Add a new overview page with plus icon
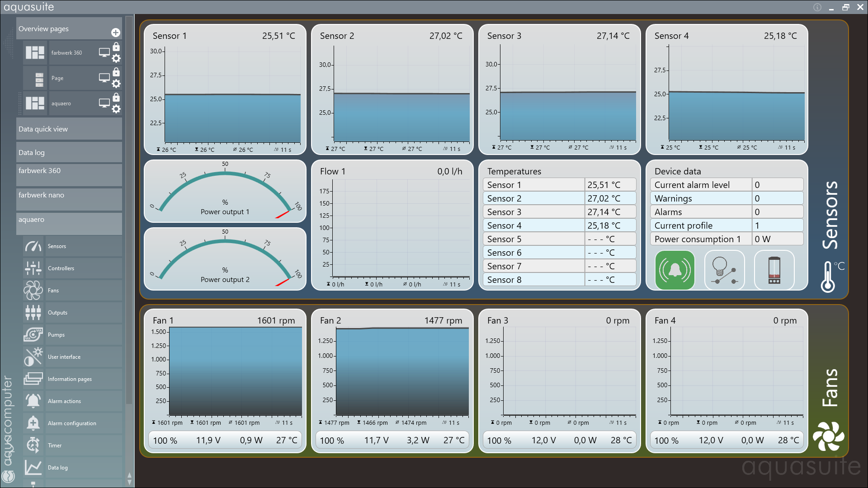868x488 pixels. (116, 33)
